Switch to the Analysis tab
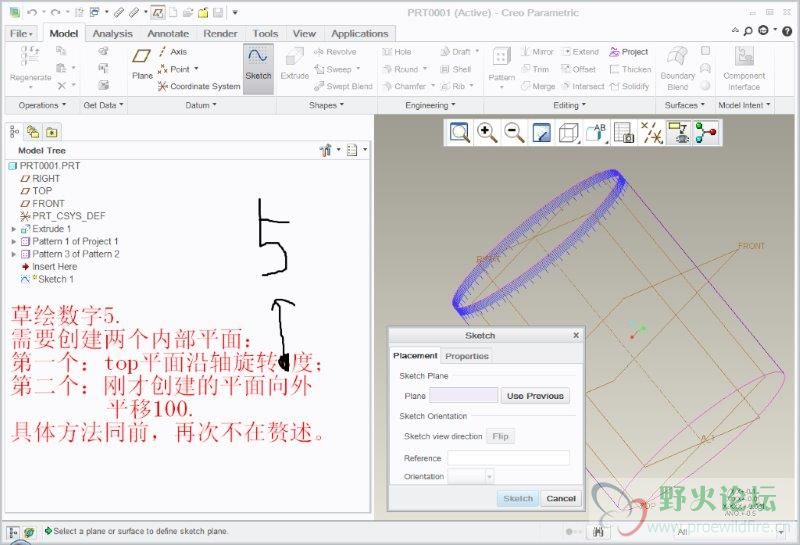Image resolution: width=800 pixels, height=545 pixels. coord(112,34)
